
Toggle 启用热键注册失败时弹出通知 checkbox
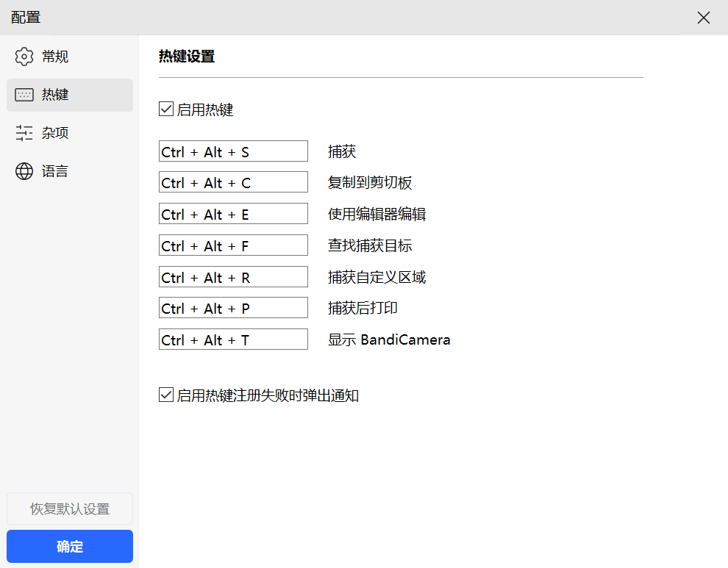click(166, 395)
